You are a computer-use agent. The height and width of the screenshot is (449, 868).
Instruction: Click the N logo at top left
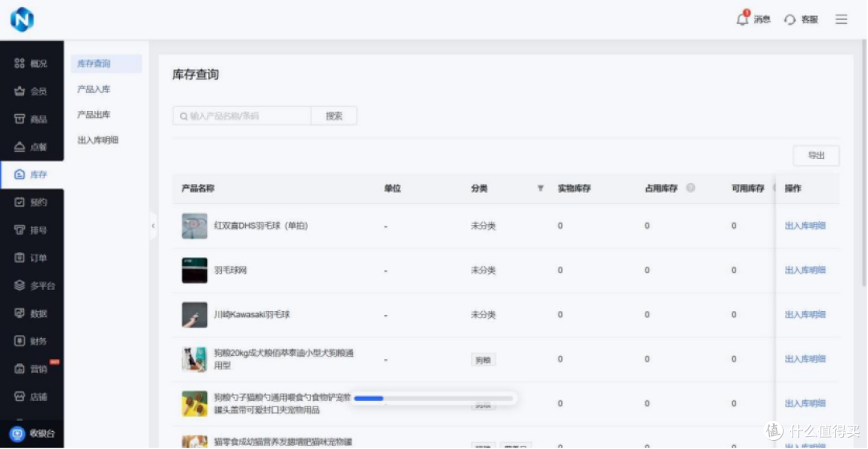[x=23, y=19]
